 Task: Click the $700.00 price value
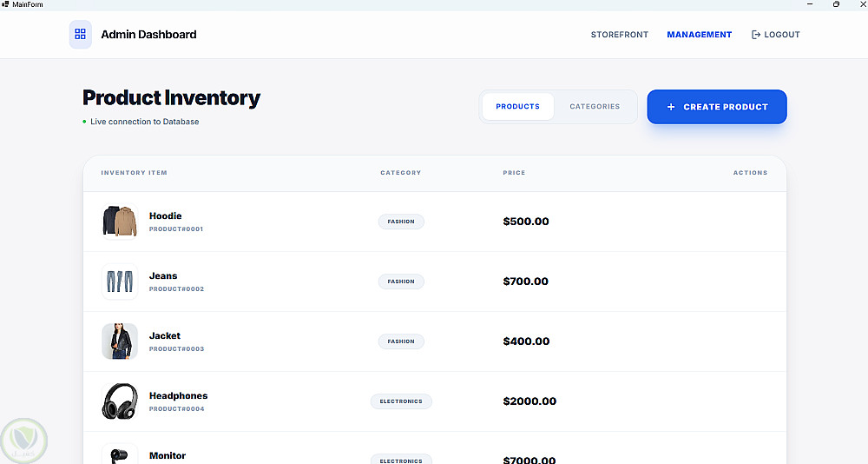coord(525,281)
